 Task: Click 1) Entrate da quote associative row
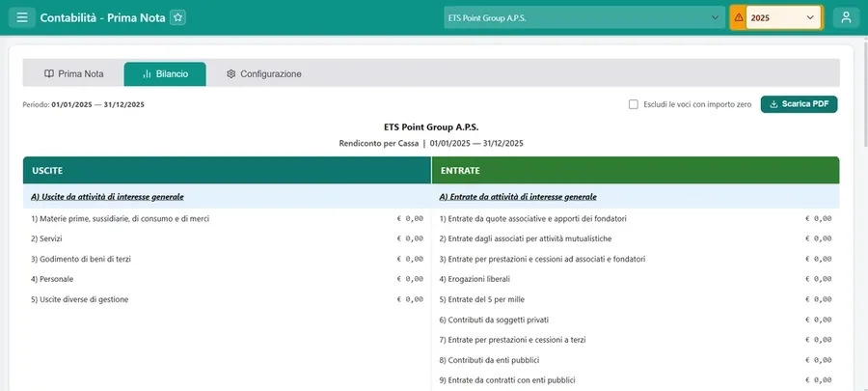[x=636, y=219]
